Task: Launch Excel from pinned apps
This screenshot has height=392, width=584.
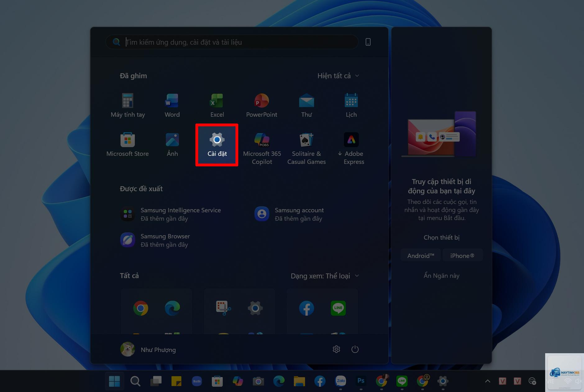Action: (x=217, y=106)
